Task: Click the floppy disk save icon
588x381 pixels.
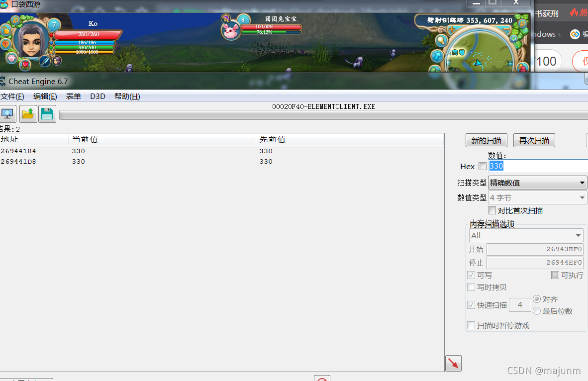Action: pyautogui.click(x=47, y=114)
